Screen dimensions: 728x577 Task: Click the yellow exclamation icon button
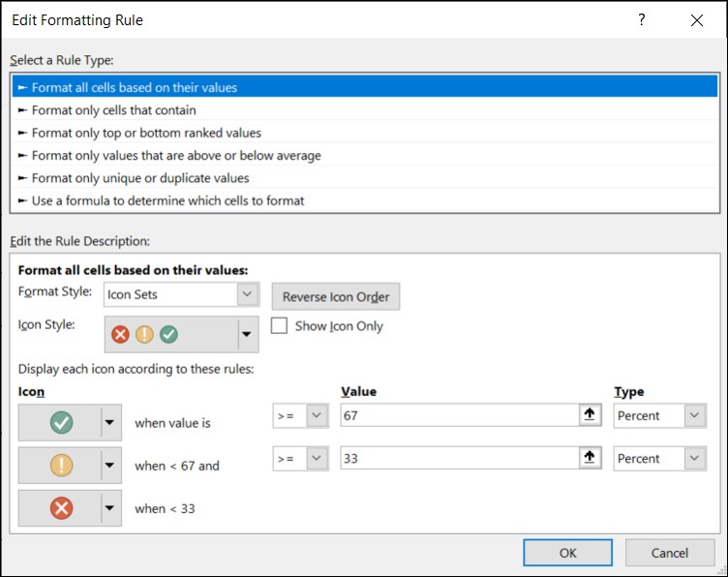pos(61,465)
